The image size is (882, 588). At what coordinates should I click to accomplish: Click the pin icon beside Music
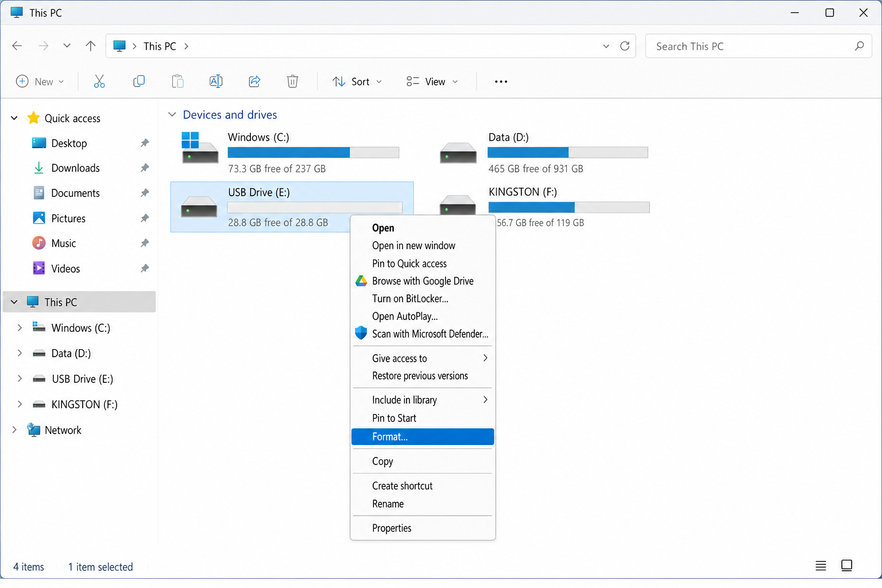tap(145, 243)
